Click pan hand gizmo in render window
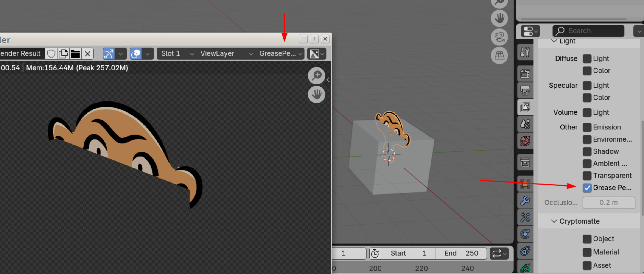644x274 pixels. point(317,94)
